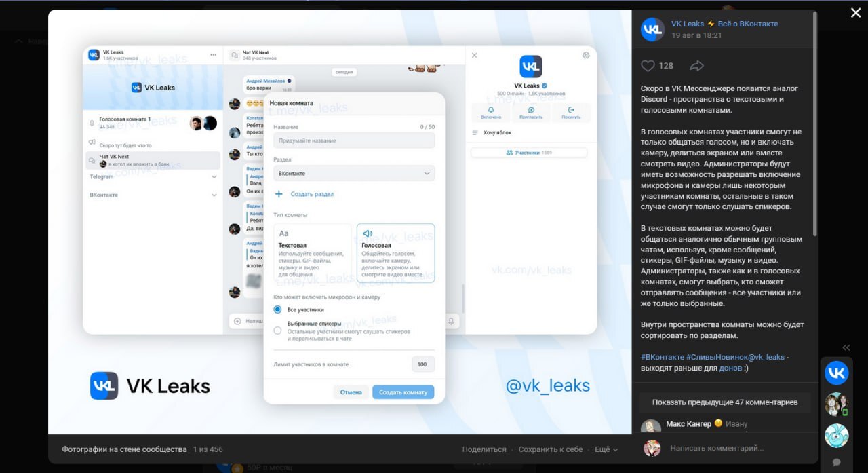Choose the Голосовая room type card

[x=395, y=252]
